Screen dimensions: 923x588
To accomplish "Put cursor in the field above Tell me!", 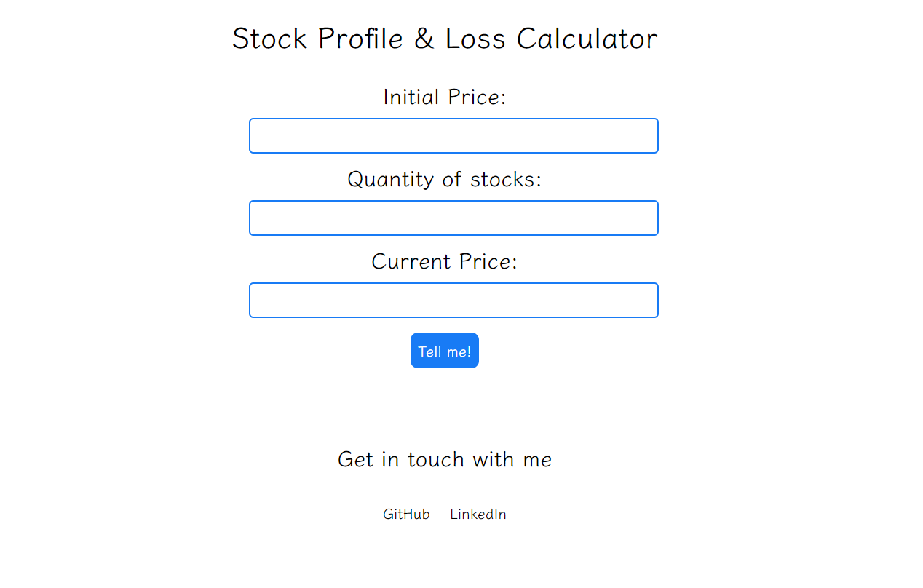I will click(453, 301).
